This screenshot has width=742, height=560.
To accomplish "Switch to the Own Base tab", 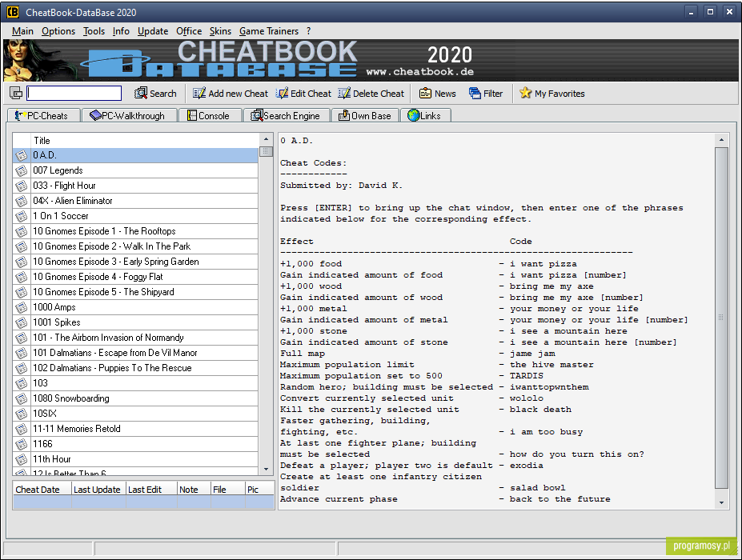I will coord(365,115).
